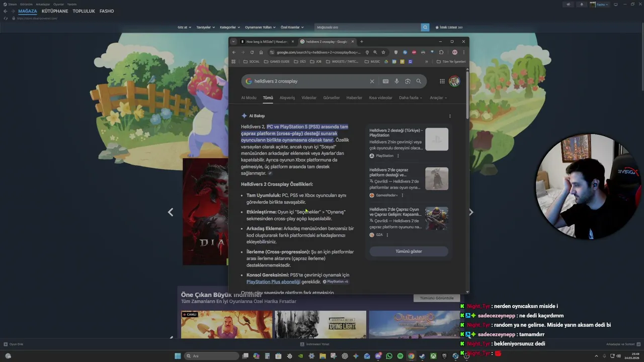The width and height of the screenshot is (644, 362).
Task: Open Steam Özel Kısımlar dropdown
Action: coord(292,27)
